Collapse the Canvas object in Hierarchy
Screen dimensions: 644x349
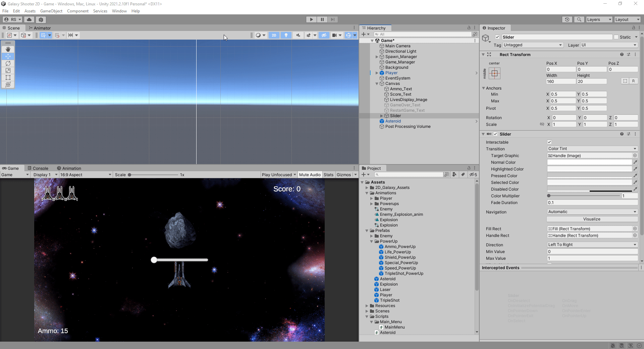point(377,84)
